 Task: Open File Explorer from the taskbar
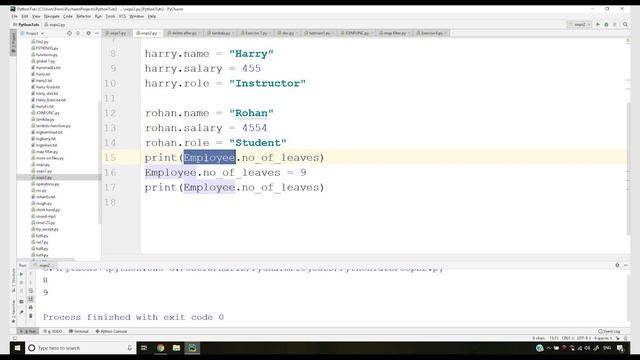pos(176,348)
